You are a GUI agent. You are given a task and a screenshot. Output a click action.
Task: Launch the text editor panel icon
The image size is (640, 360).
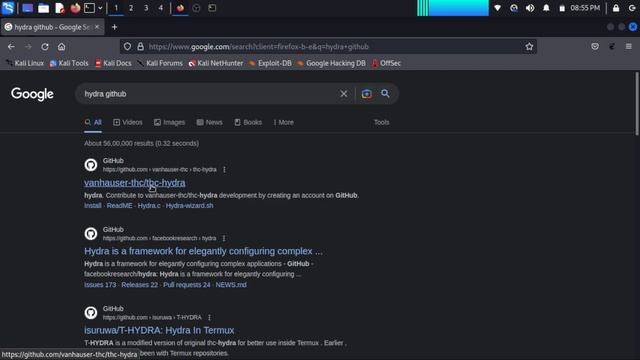60,8
